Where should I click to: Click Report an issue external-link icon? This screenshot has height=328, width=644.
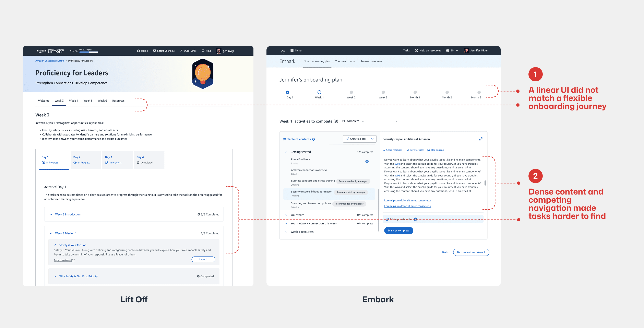[73, 260]
